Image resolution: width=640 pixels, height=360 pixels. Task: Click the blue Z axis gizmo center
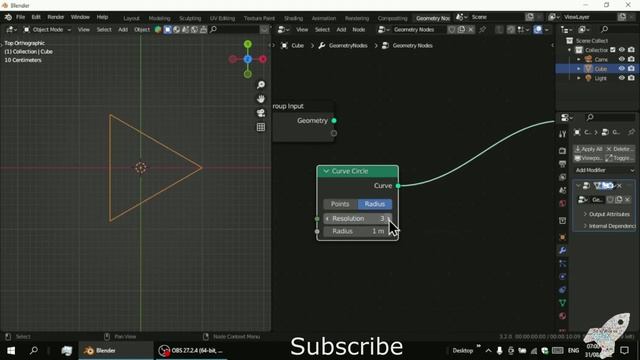pos(248,59)
